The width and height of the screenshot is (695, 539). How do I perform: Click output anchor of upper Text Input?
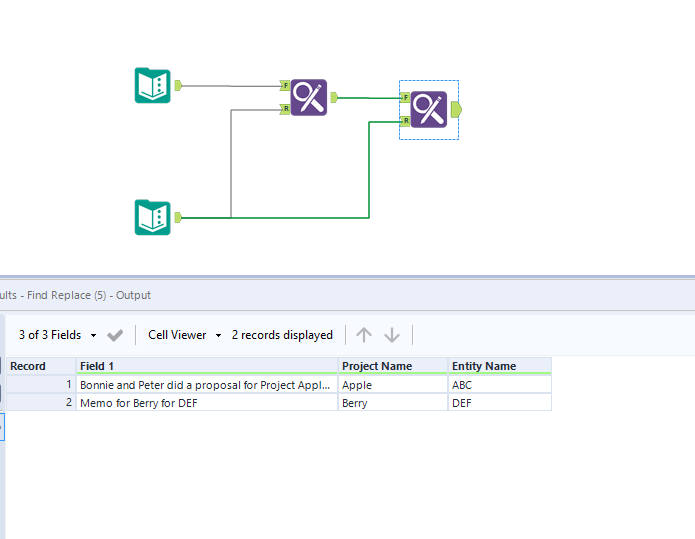(x=178, y=85)
